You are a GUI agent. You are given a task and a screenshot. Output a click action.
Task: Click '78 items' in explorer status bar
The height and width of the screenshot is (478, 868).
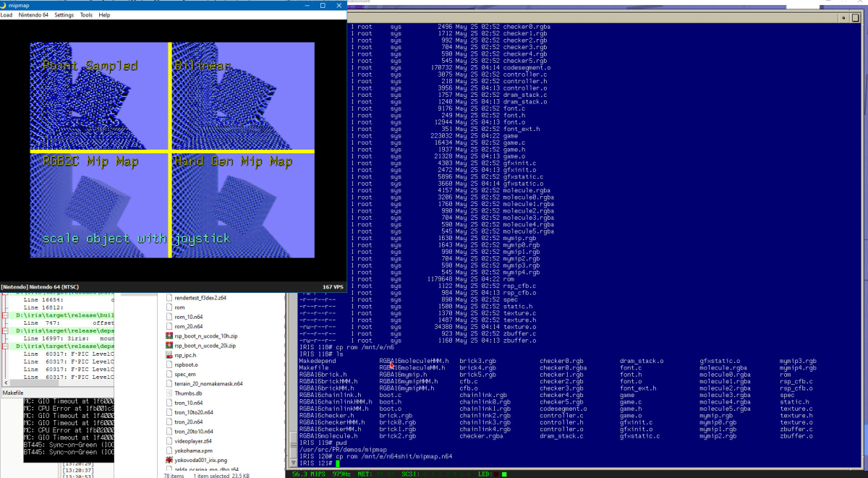pyautogui.click(x=174, y=474)
